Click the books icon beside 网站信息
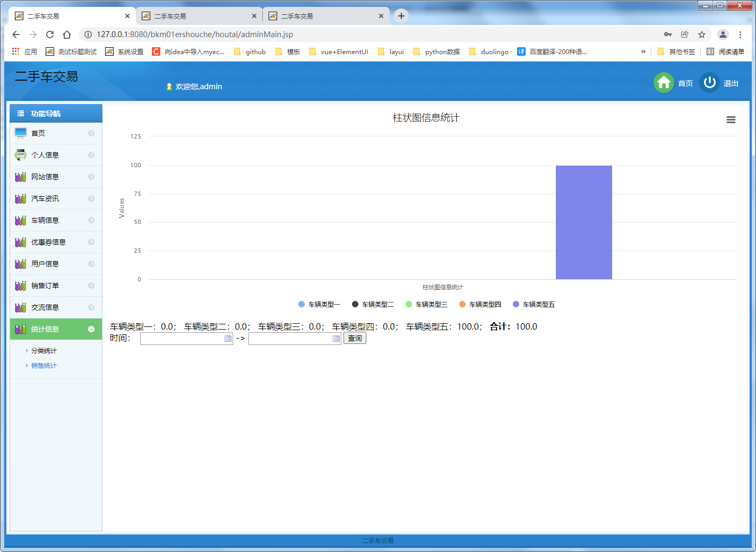Viewport: 756px width, 552px height. 21,177
